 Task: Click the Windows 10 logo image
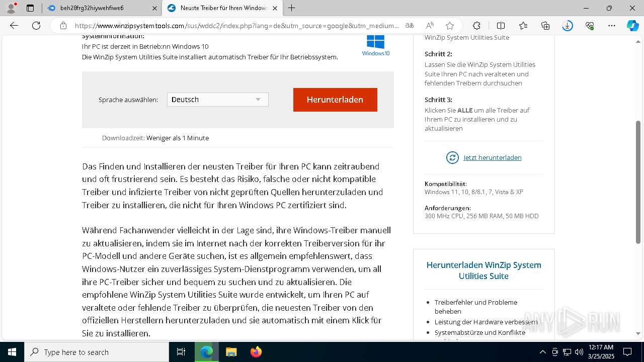point(376,45)
